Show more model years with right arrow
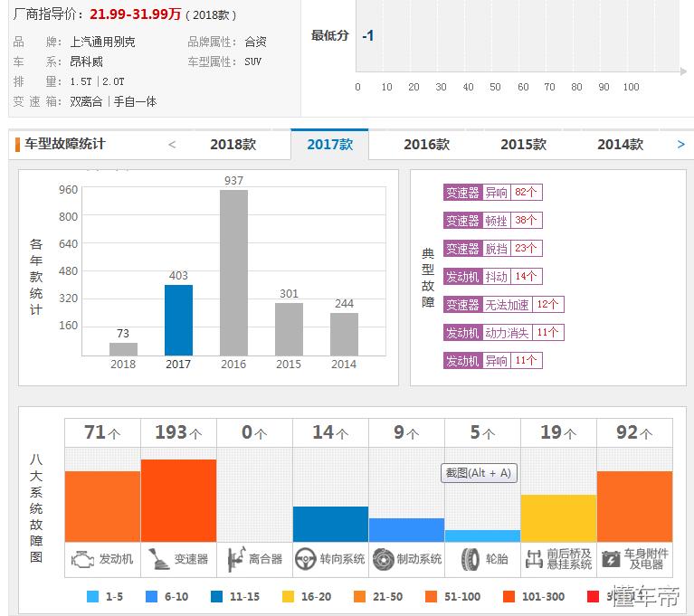This screenshot has width=694, height=616. [680, 144]
